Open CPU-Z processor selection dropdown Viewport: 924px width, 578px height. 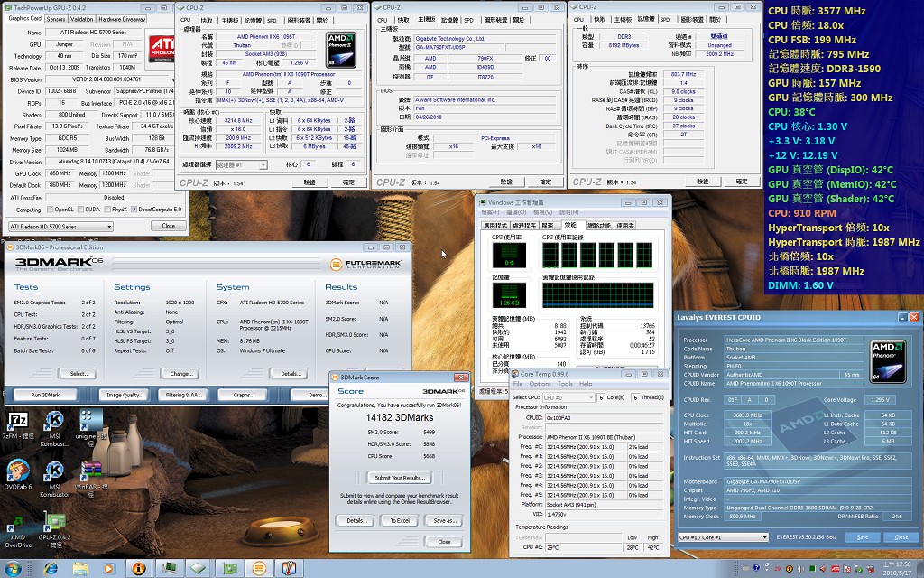point(242,165)
